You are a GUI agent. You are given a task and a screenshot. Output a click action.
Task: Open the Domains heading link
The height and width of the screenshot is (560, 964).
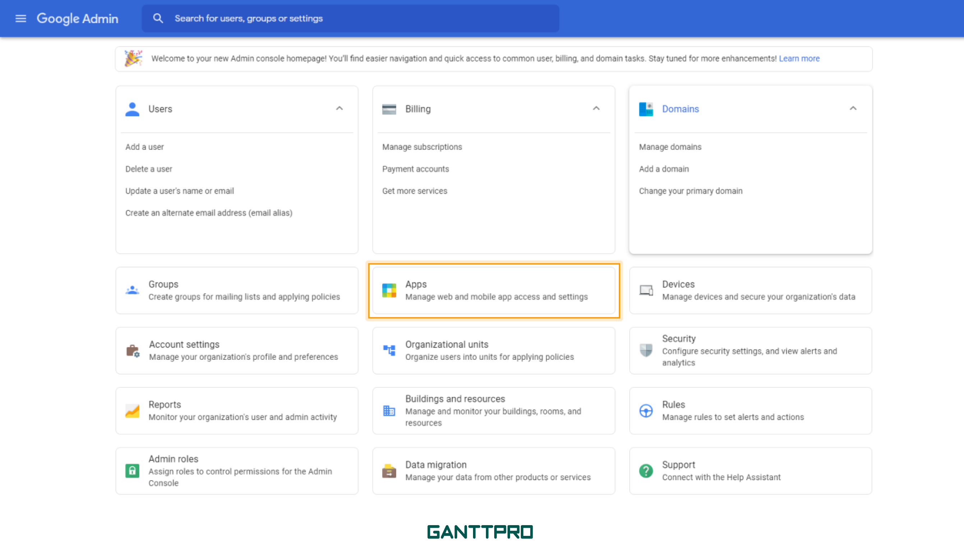(x=680, y=109)
